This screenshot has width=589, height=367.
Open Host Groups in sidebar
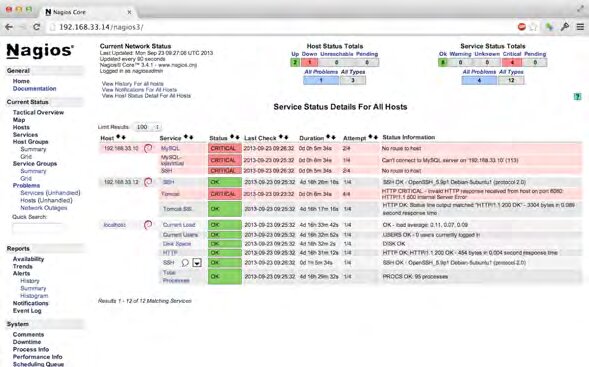(x=30, y=142)
